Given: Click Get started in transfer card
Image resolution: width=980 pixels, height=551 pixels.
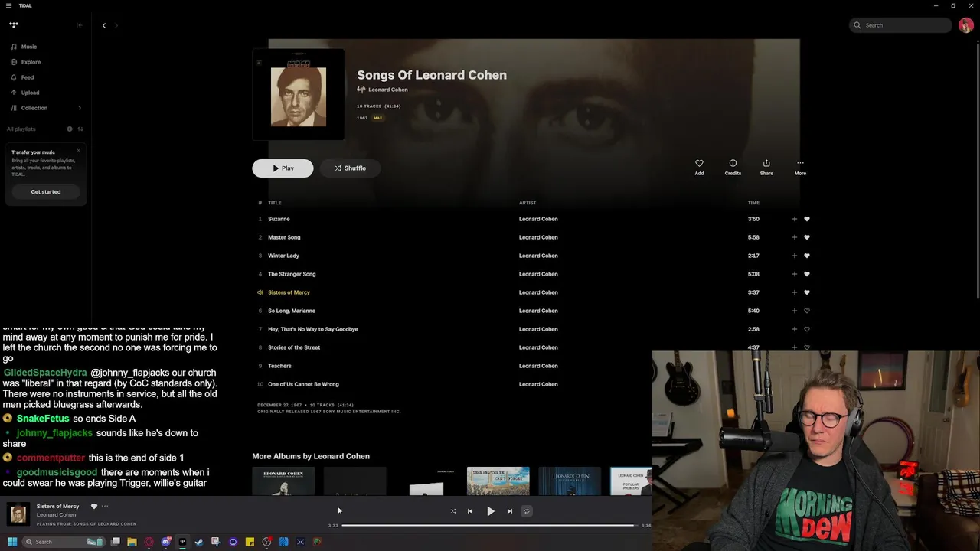Looking at the screenshot, I should coord(46,191).
